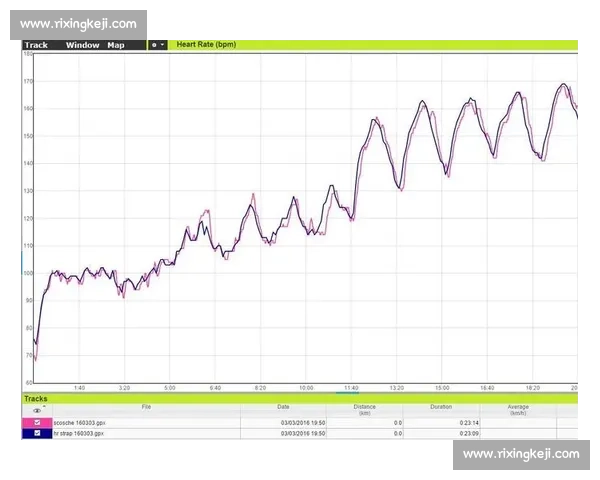Open the Map menu
This screenshot has height=480, width=600.
pos(116,45)
